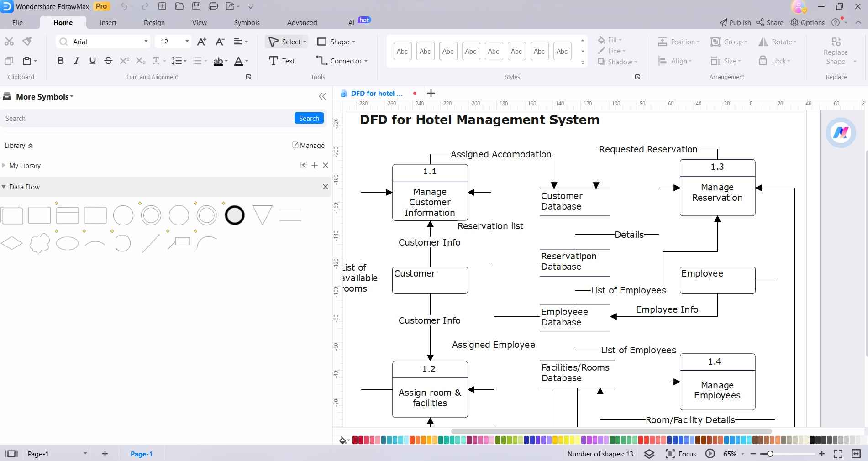Add a new document tab with plus

point(431,93)
